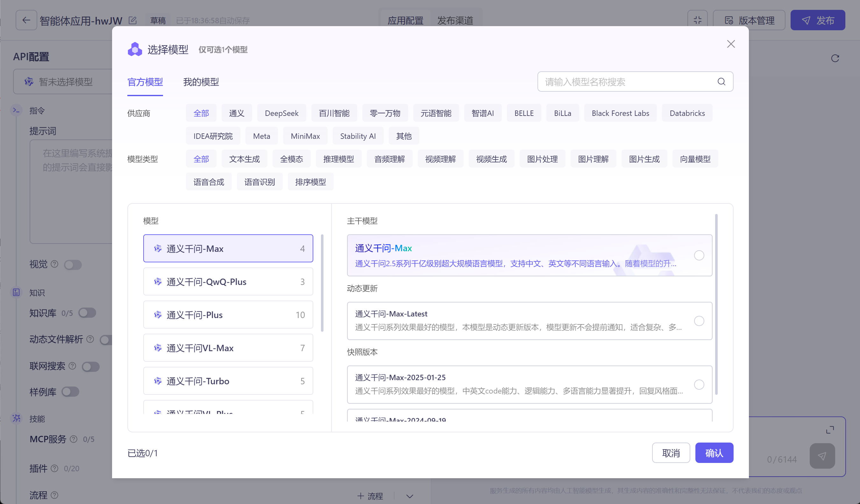Click the model detail panel scrollbar
The image size is (860, 504).
(x=716, y=304)
